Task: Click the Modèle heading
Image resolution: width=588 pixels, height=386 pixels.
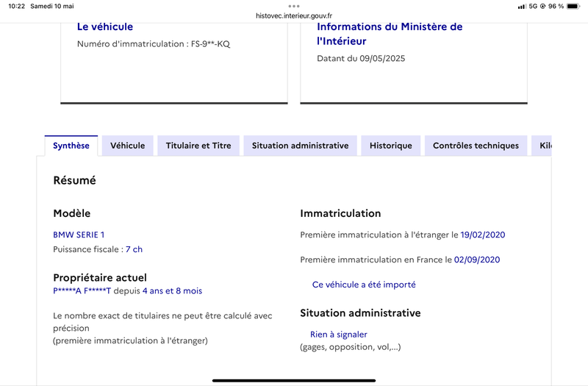Action: click(x=71, y=213)
